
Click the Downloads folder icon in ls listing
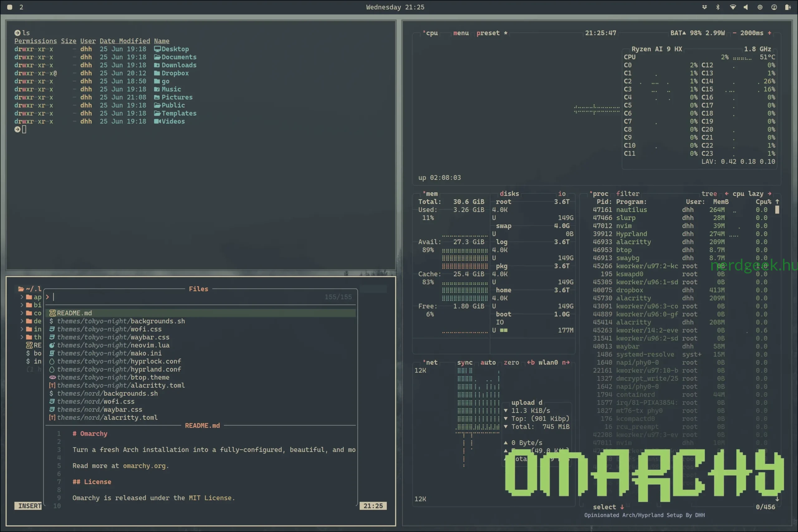[157, 65]
